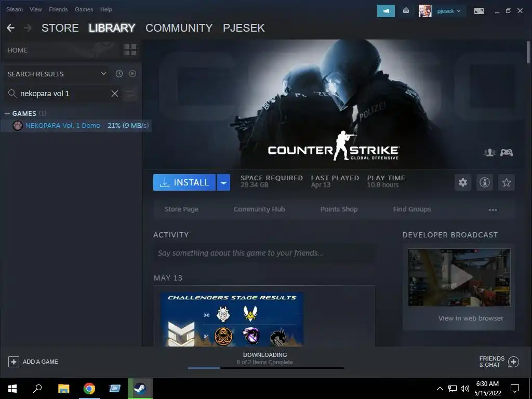
Task: Click the friends who play icon
Action: tap(489, 152)
